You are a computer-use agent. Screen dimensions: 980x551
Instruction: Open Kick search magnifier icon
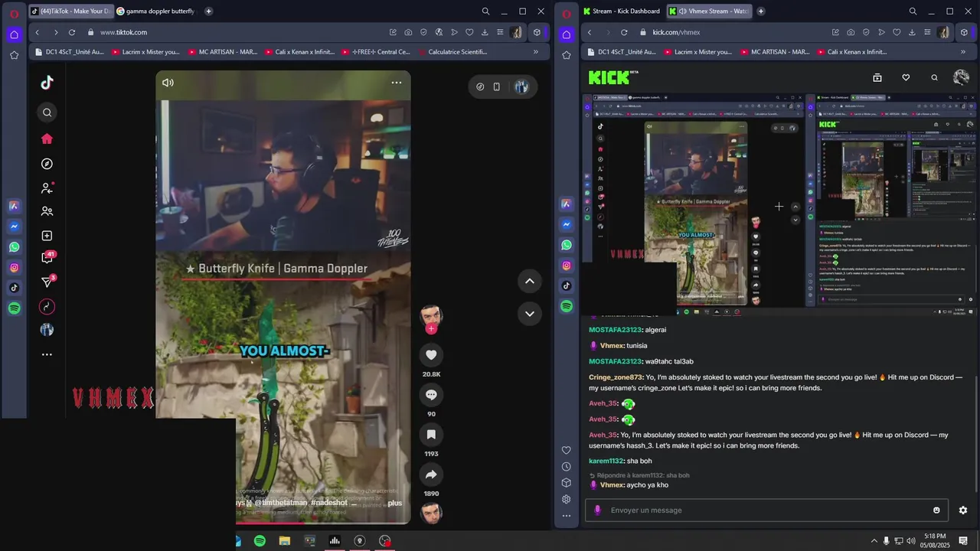point(934,77)
